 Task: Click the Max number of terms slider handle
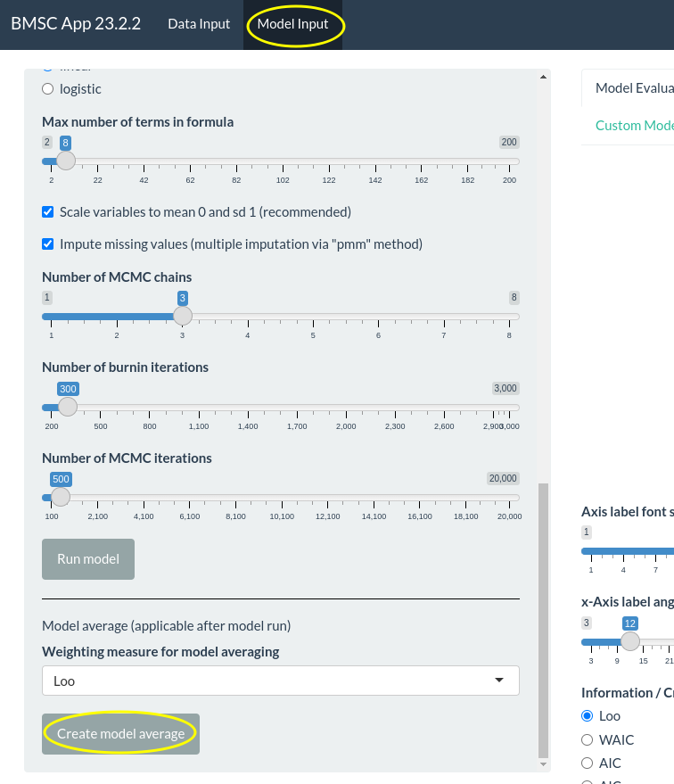tap(65, 161)
